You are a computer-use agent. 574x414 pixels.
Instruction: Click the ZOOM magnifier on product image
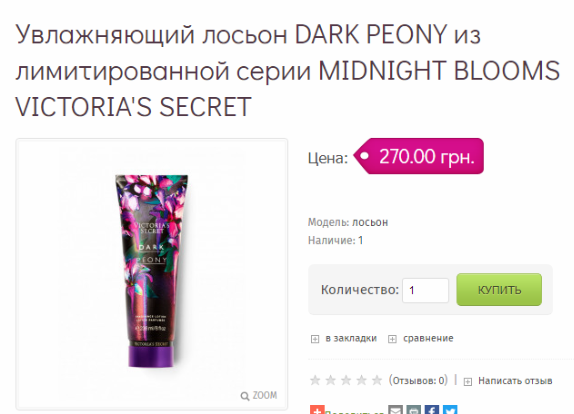[258, 396]
